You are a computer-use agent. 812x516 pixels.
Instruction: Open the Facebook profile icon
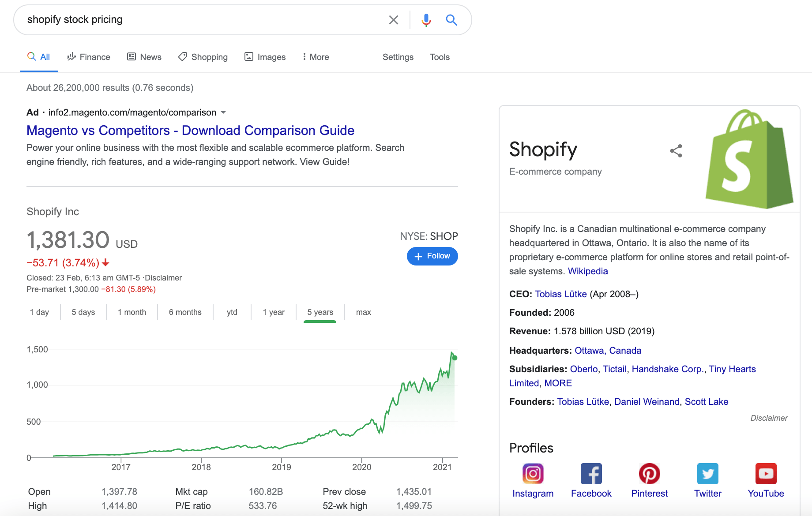click(591, 474)
